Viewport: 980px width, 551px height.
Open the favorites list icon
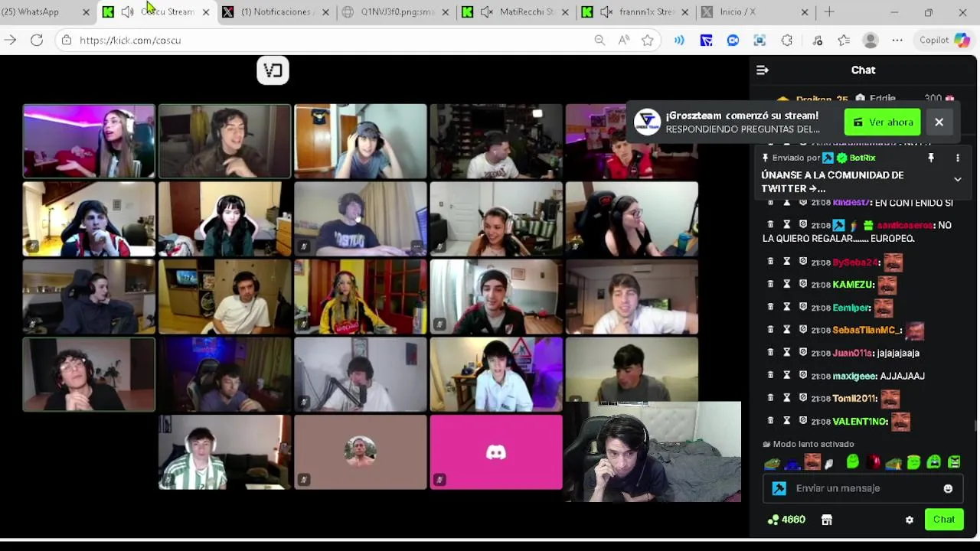pos(844,40)
